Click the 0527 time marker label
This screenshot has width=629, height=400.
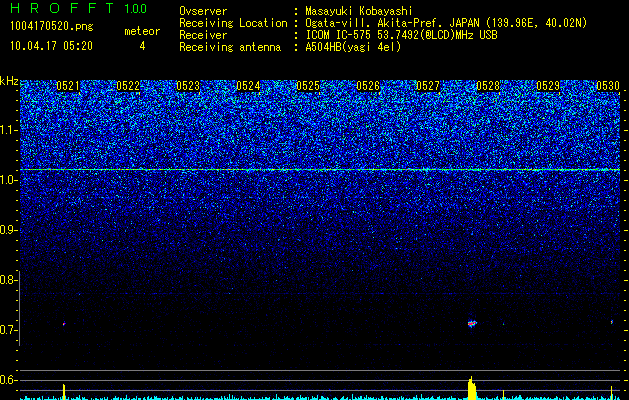click(428, 86)
